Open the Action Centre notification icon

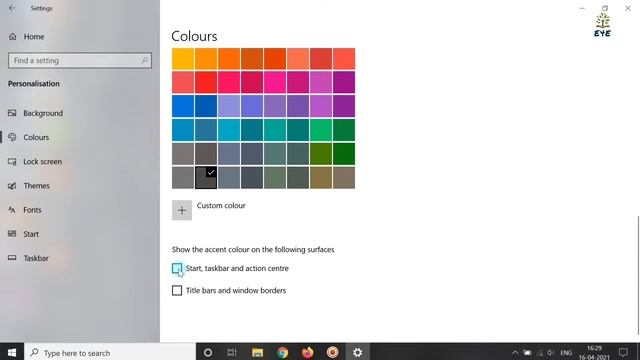(623, 352)
